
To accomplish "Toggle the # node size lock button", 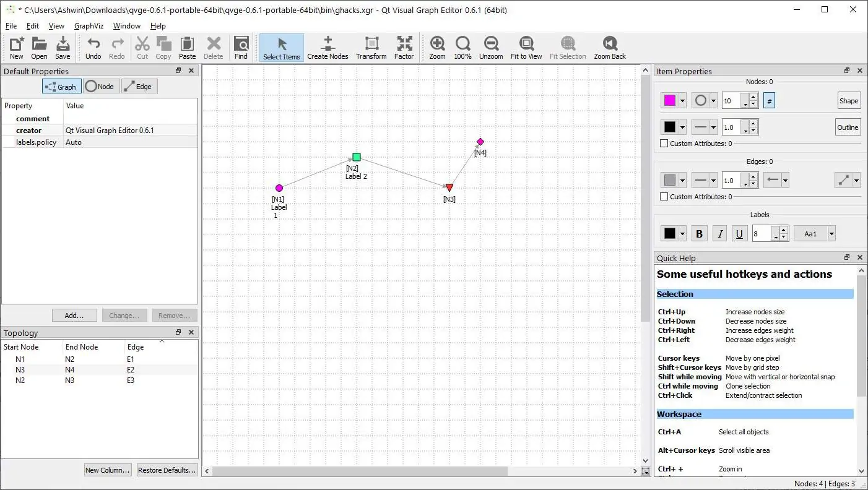I will 769,101.
